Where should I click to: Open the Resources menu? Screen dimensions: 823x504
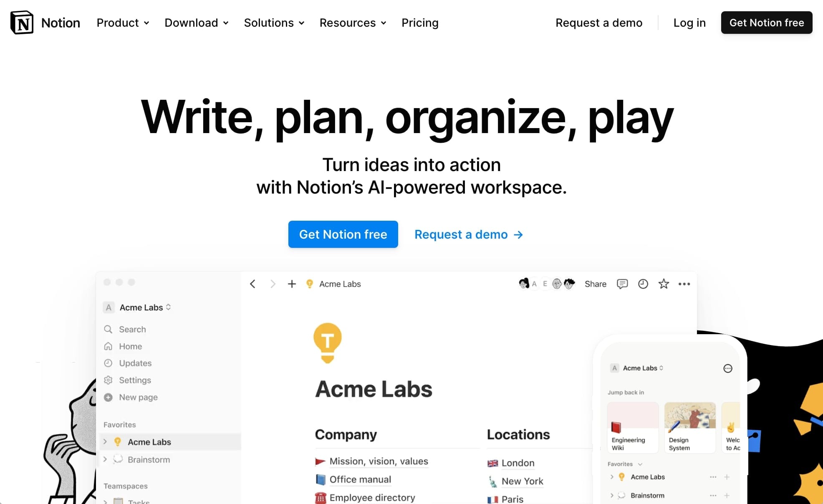(x=353, y=23)
